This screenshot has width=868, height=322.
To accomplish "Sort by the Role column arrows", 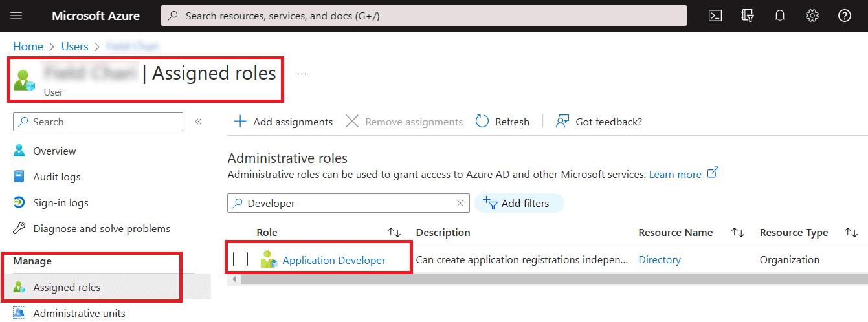I will coord(394,232).
